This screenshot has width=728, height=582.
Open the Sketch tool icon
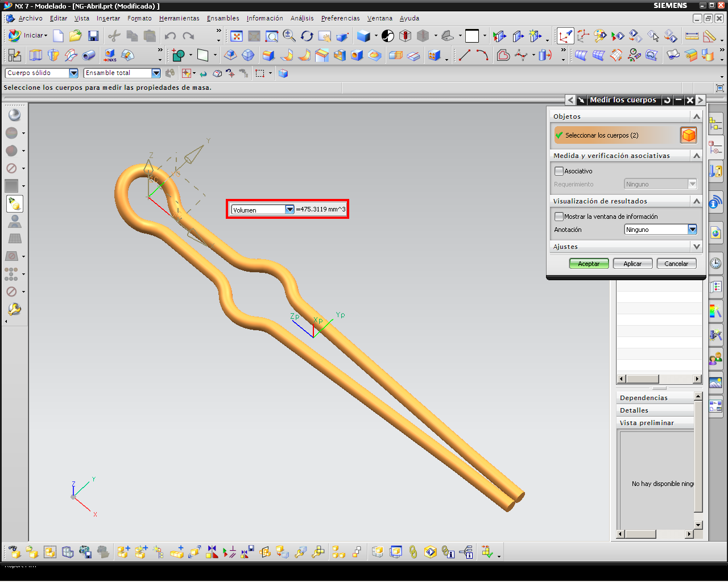(14, 55)
